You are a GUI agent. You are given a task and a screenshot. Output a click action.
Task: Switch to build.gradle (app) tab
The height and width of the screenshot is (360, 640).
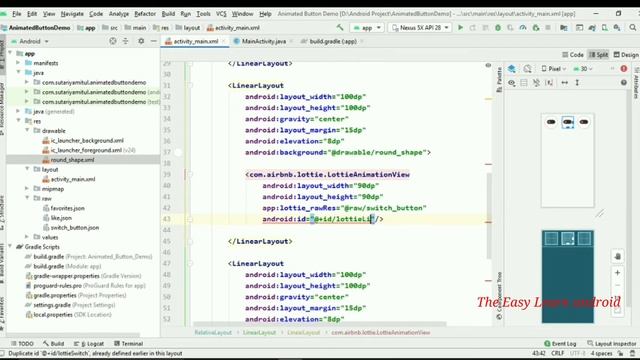pyautogui.click(x=332, y=41)
